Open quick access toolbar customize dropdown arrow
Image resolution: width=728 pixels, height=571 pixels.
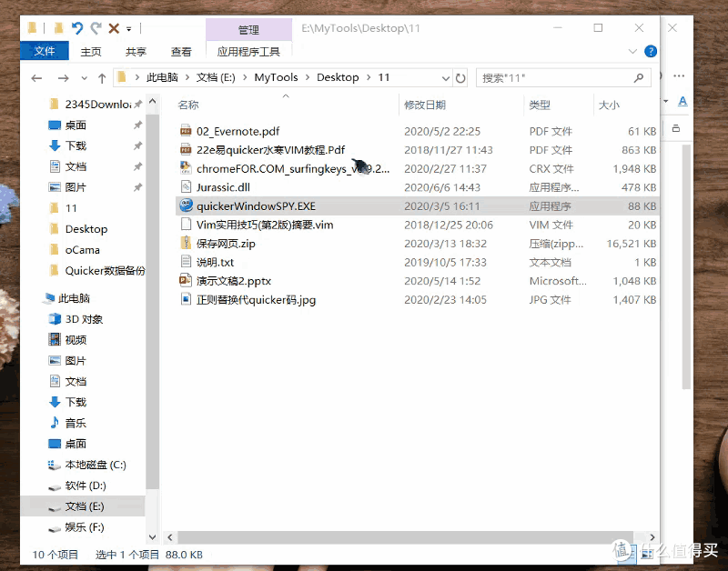pos(129,29)
